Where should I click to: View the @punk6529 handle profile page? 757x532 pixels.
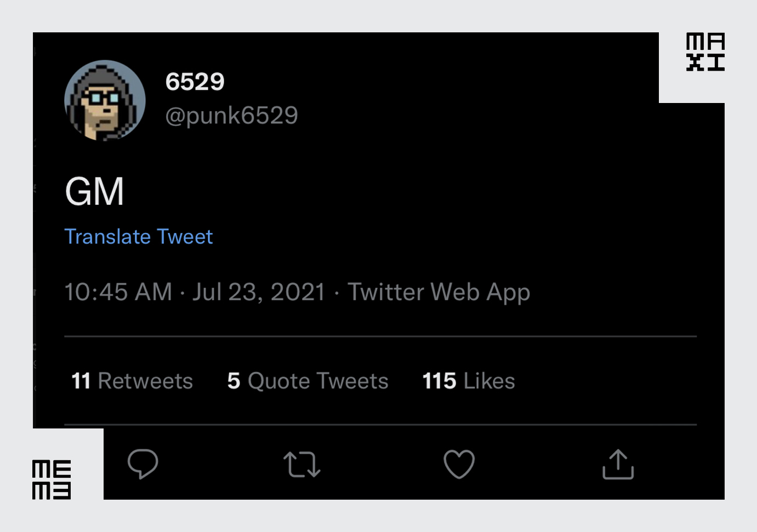click(232, 115)
